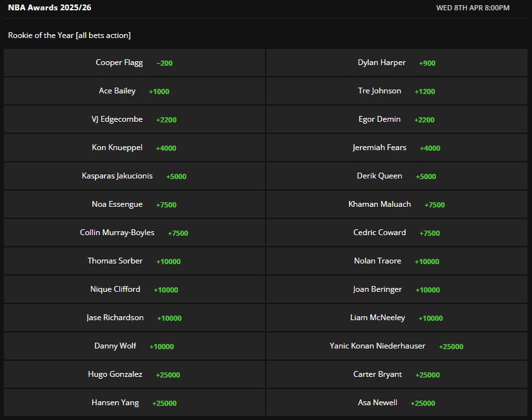Select Cooper Flagg at -200 odds

pyautogui.click(x=134, y=62)
